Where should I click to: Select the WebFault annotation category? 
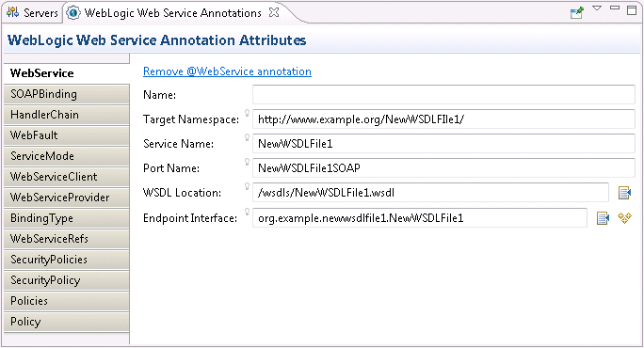pos(67,135)
